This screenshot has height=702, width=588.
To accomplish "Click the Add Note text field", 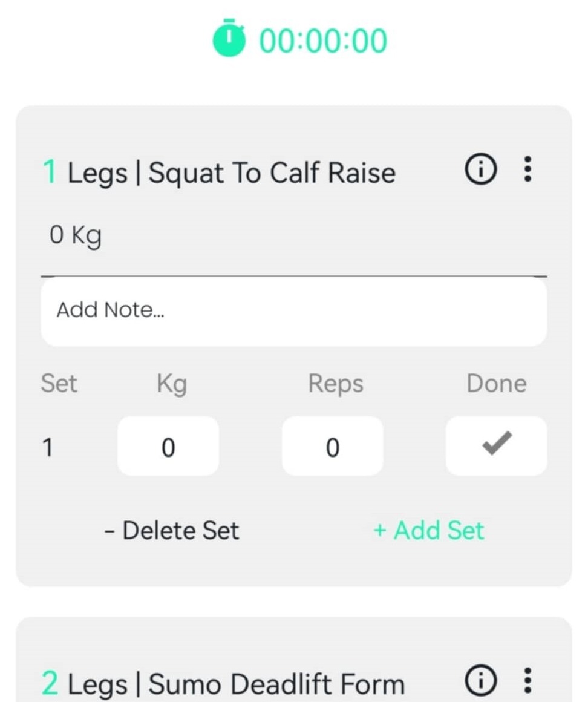I will point(294,310).
